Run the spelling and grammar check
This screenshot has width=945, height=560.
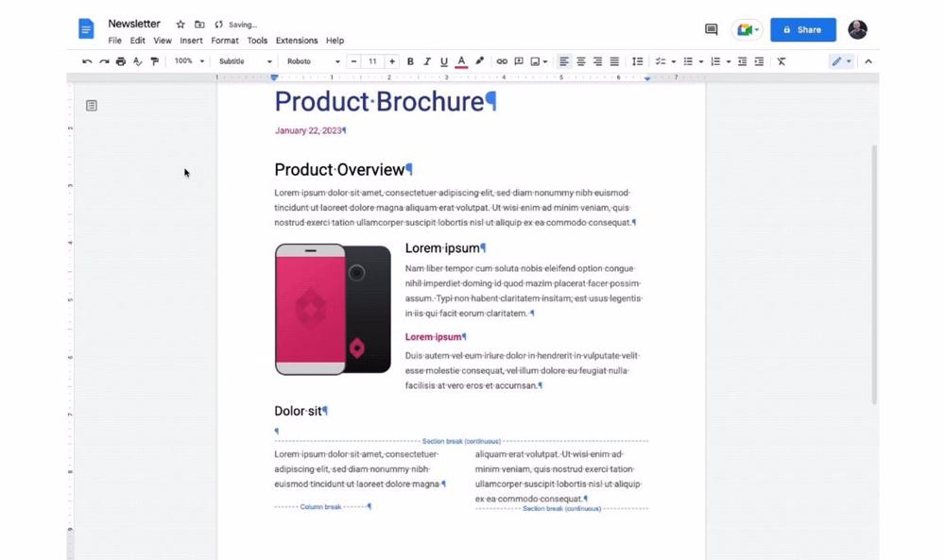[x=138, y=60]
